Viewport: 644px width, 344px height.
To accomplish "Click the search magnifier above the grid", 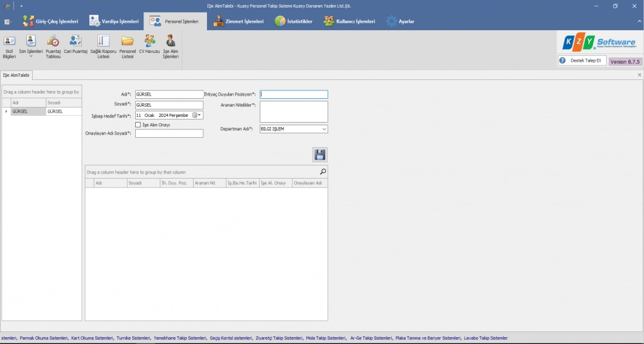I will click(x=323, y=172).
